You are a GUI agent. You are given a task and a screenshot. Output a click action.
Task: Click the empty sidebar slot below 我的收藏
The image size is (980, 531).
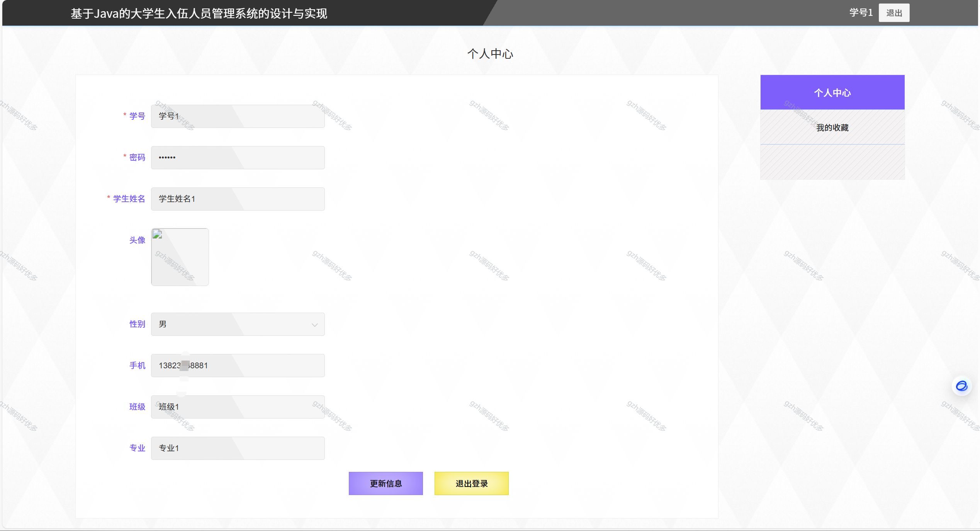click(x=832, y=162)
